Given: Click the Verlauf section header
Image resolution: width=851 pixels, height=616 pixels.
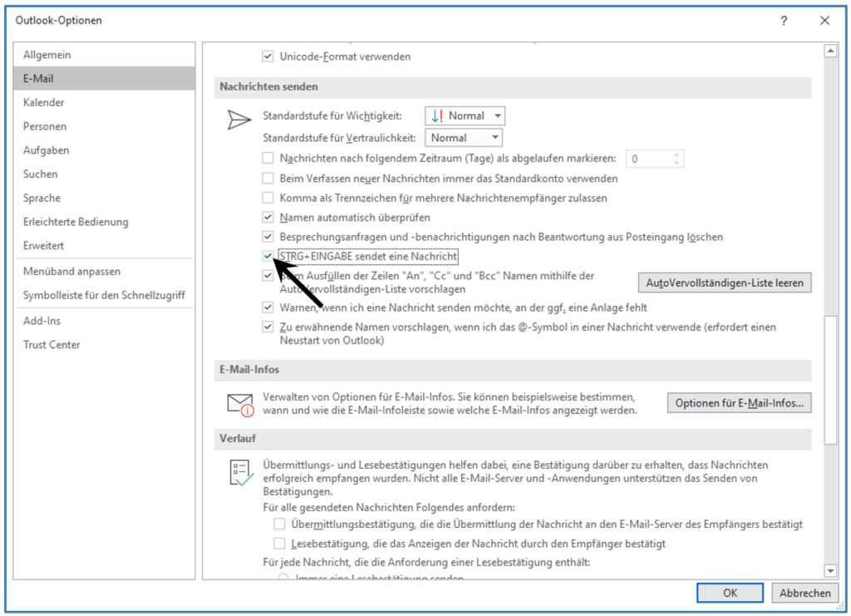Looking at the screenshot, I should pyautogui.click(x=513, y=439).
